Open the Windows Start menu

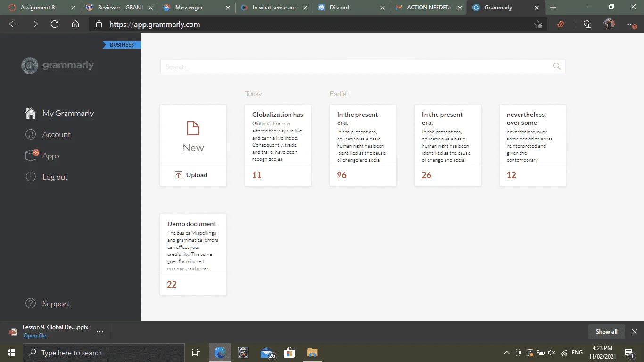point(11,353)
